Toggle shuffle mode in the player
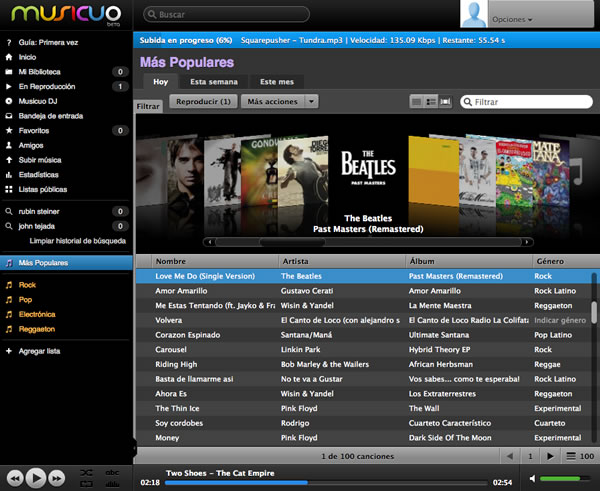The height and width of the screenshot is (491, 600). [x=86, y=473]
